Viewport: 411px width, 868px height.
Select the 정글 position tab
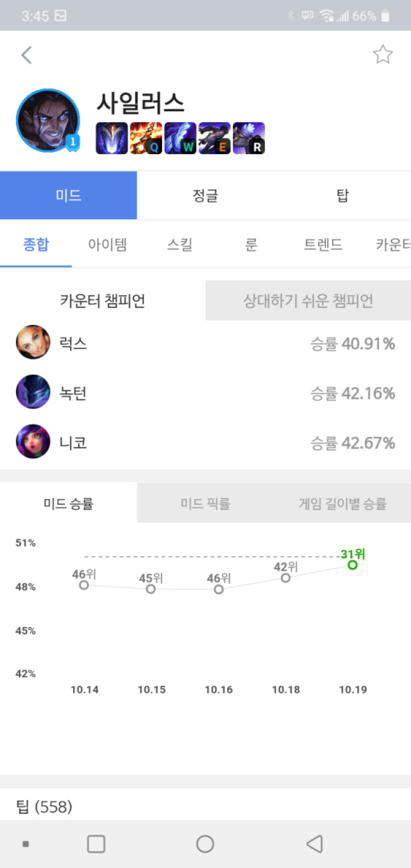(x=205, y=196)
